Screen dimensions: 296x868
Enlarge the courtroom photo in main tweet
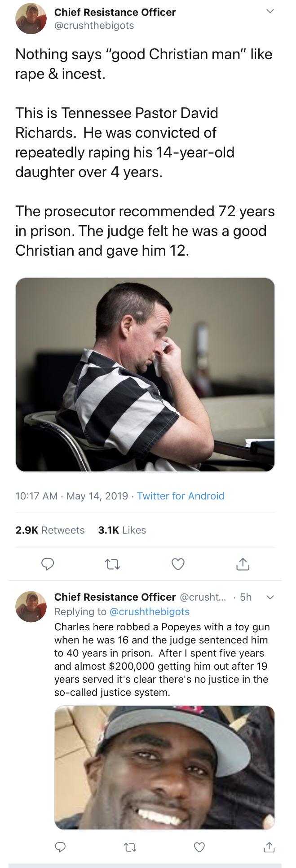pos(145,375)
